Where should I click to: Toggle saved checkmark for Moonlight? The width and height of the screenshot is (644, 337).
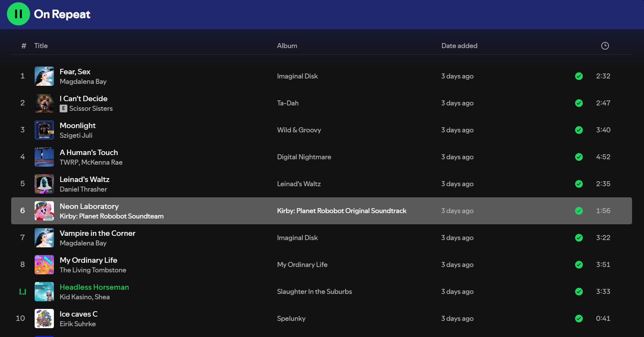pyautogui.click(x=579, y=130)
